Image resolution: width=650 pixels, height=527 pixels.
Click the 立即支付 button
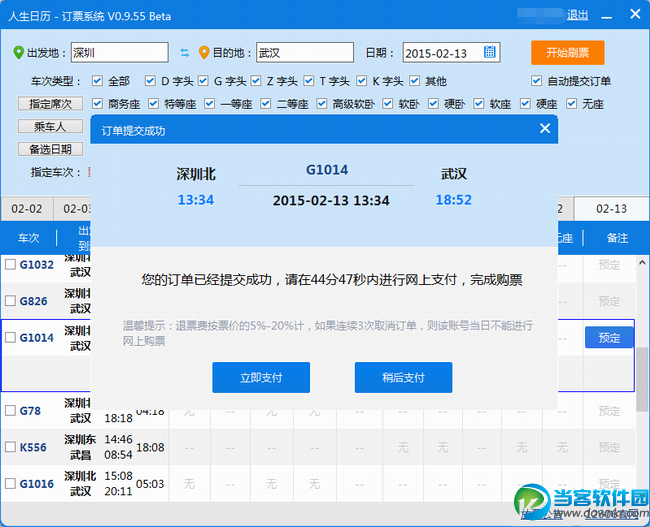[x=261, y=377]
